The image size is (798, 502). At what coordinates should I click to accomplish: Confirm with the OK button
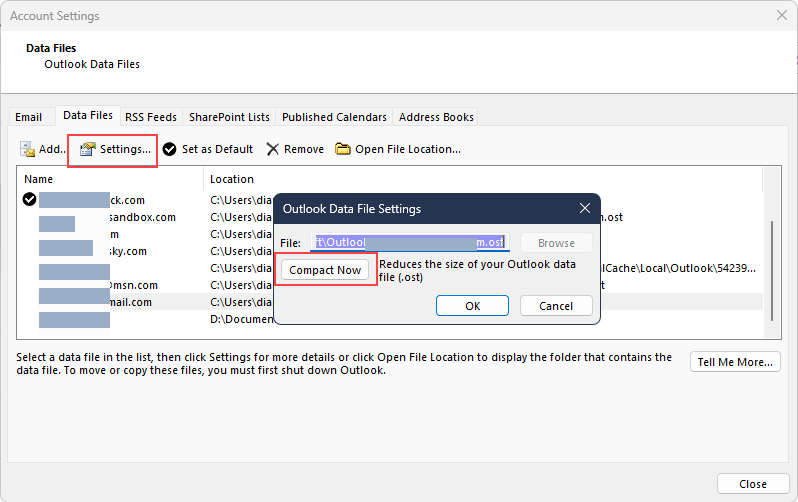coord(472,306)
